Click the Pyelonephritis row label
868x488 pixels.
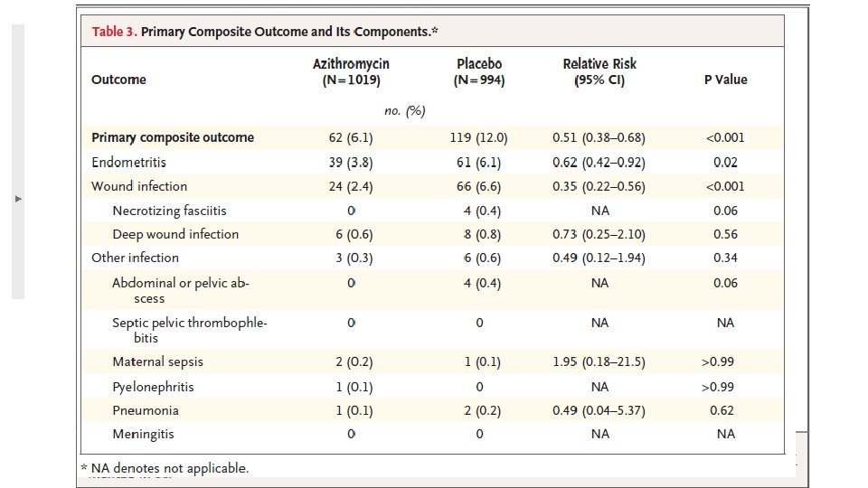(153, 387)
